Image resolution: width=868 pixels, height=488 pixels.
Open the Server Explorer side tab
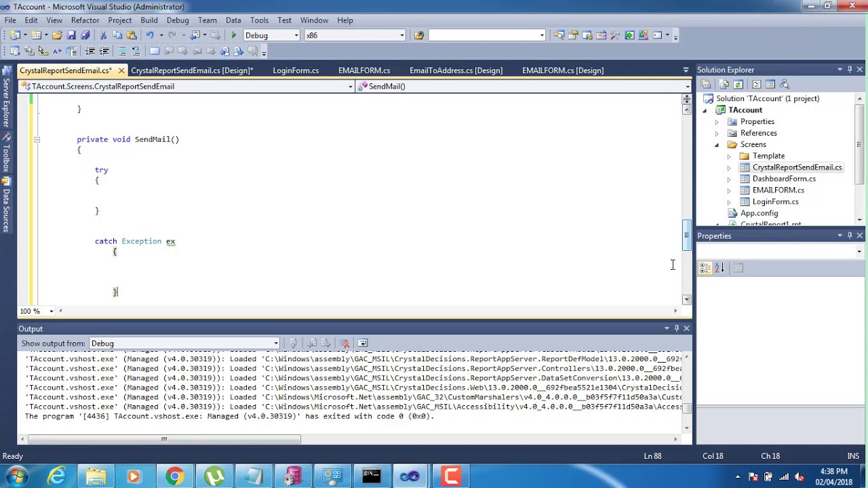pyautogui.click(x=6, y=95)
